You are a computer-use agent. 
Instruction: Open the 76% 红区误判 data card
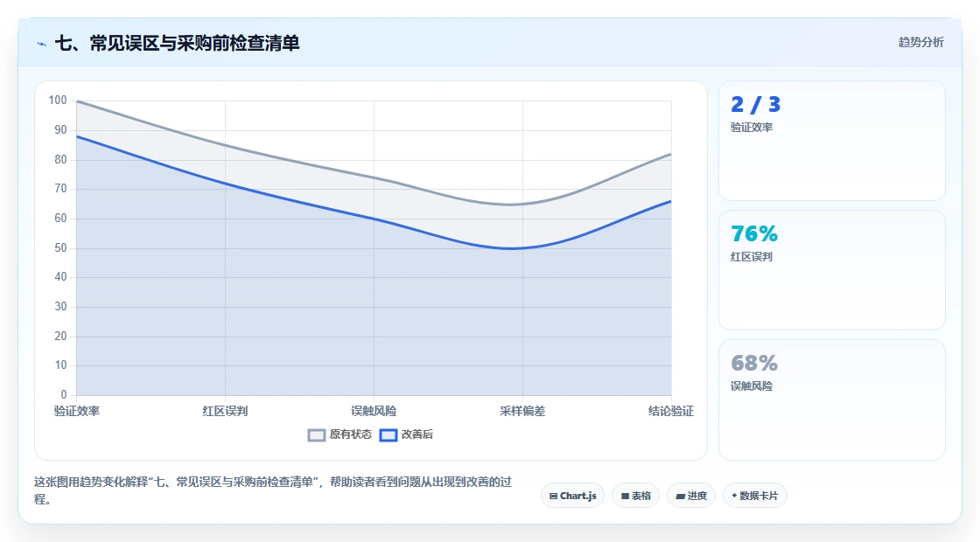(832, 270)
